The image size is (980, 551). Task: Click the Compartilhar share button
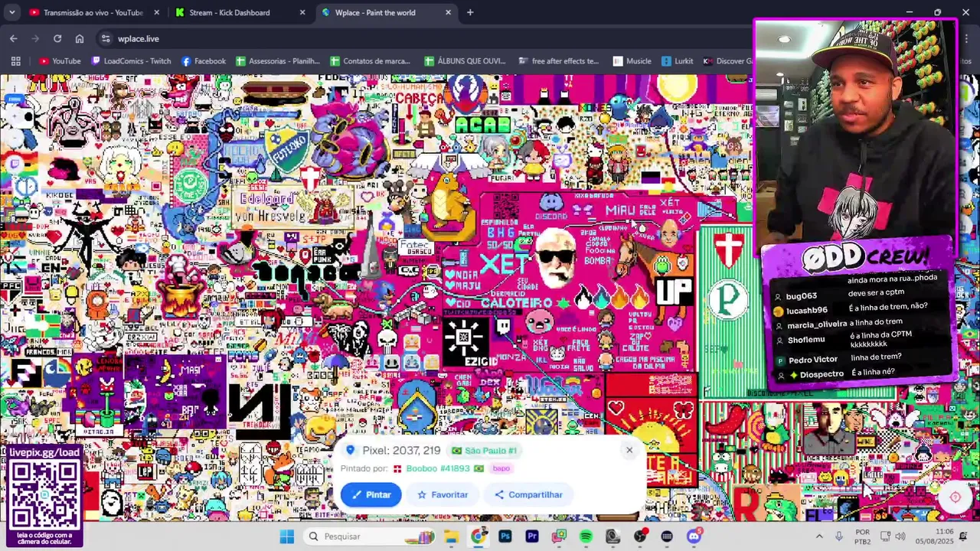pos(528,494)
